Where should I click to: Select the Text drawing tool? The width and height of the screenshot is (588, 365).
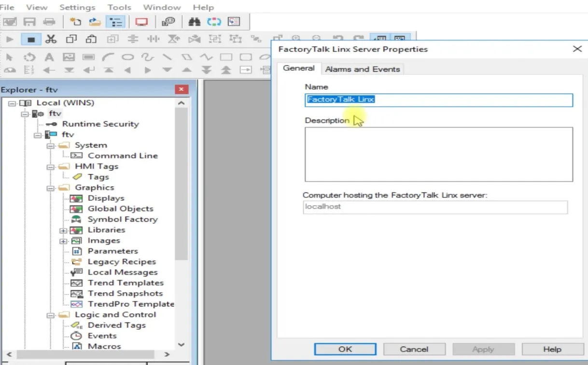tap(48, 56)
